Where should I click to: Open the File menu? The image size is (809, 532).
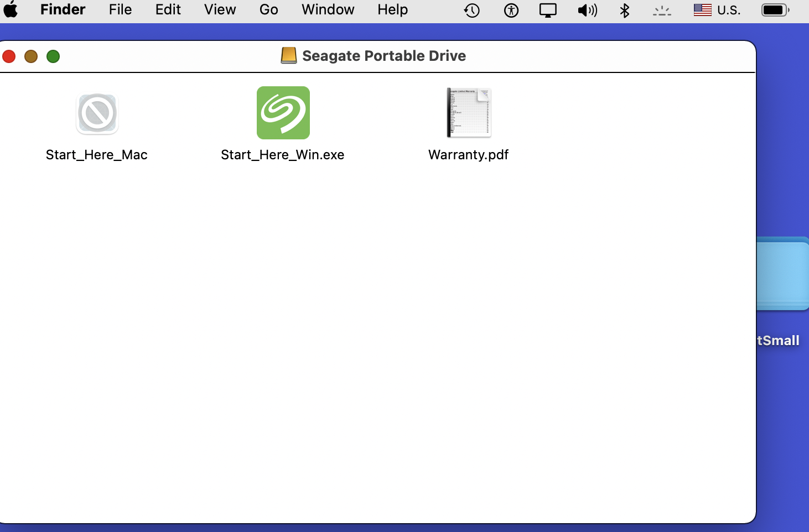(x=120, y=9)
